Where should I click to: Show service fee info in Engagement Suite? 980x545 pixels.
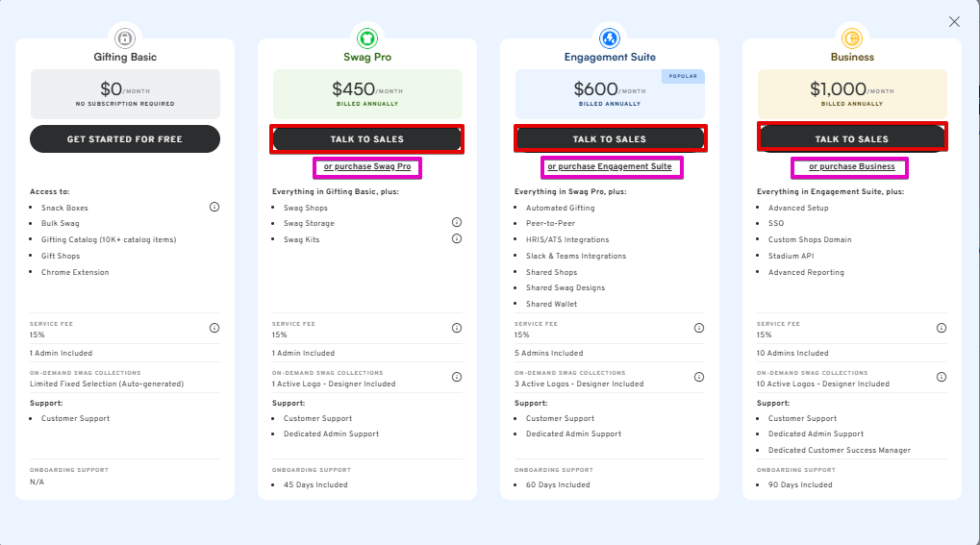[x=699, y=328]
